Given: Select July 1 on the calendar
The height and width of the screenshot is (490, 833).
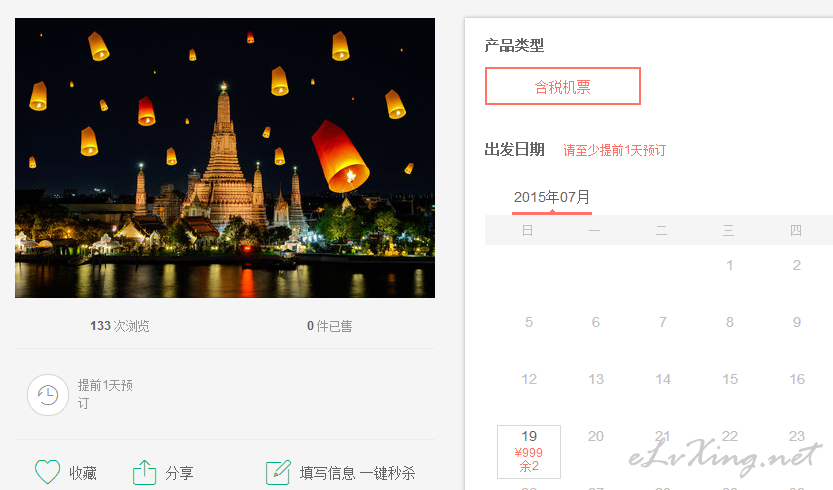Looking at the screenshot, I should 729,265.
